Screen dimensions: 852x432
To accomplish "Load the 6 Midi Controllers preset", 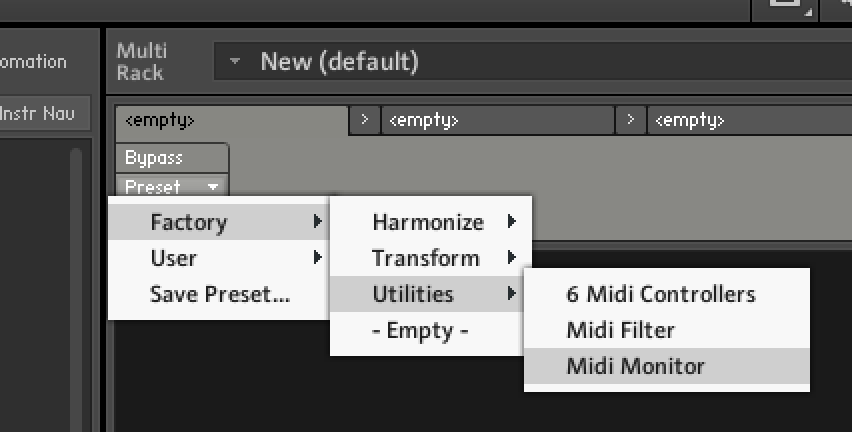I will point(661,294).
